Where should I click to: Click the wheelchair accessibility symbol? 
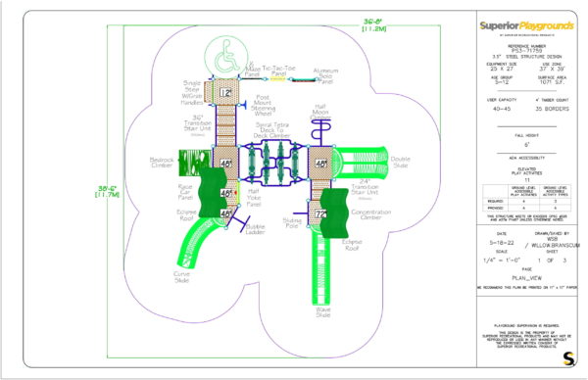coord(226,58)
